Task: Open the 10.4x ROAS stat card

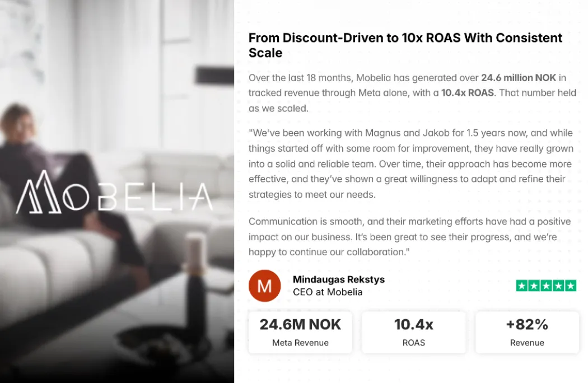Action: pyautogui.click(x=414, y=332)
